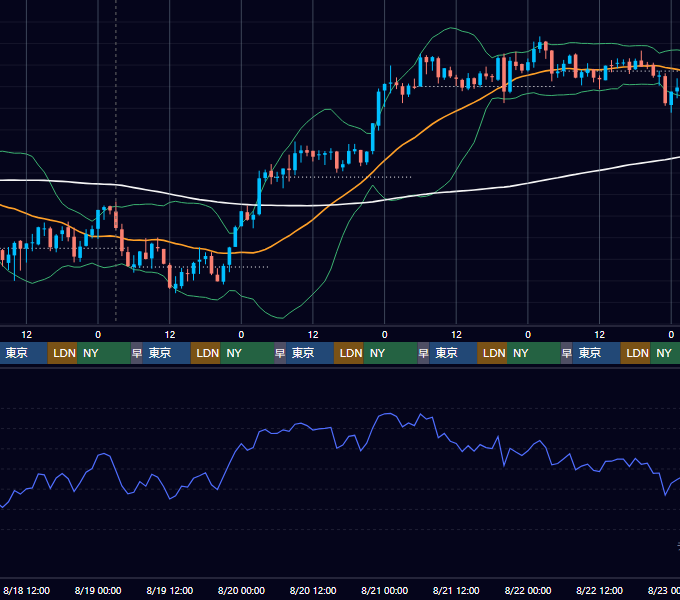Select the 8/20 12:00 date label

coord(313,590)
